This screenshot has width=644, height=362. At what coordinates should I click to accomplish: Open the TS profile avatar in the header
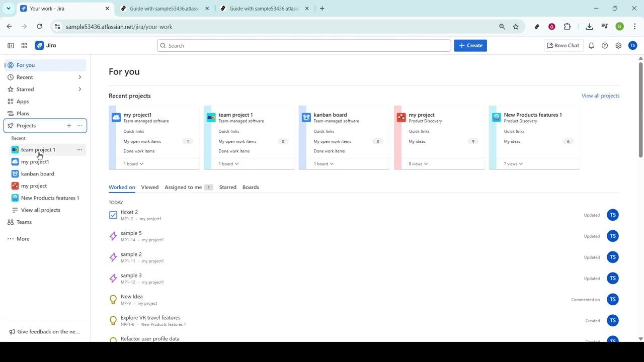click(x=632, y=45)
